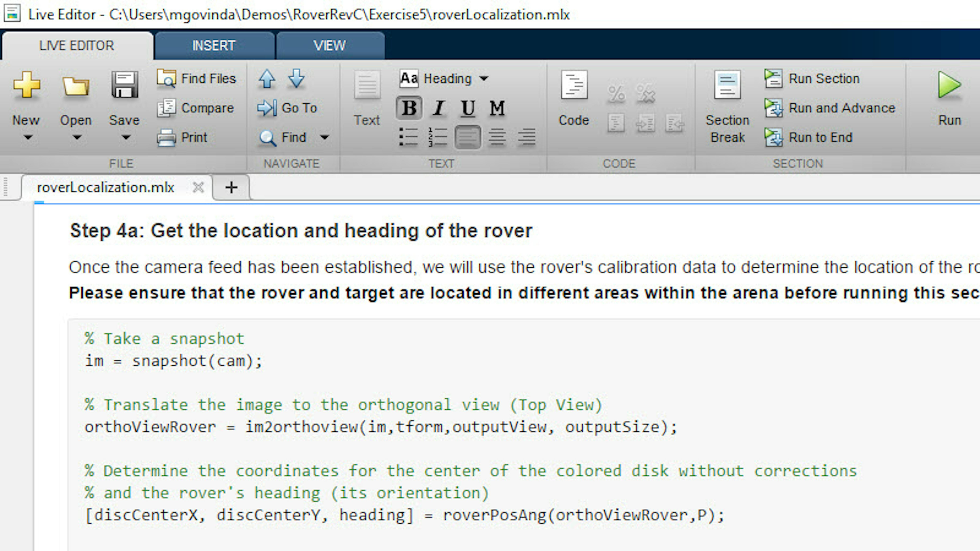Insert a Text block using Text icon
980x551 pixels.
point(367,84)
